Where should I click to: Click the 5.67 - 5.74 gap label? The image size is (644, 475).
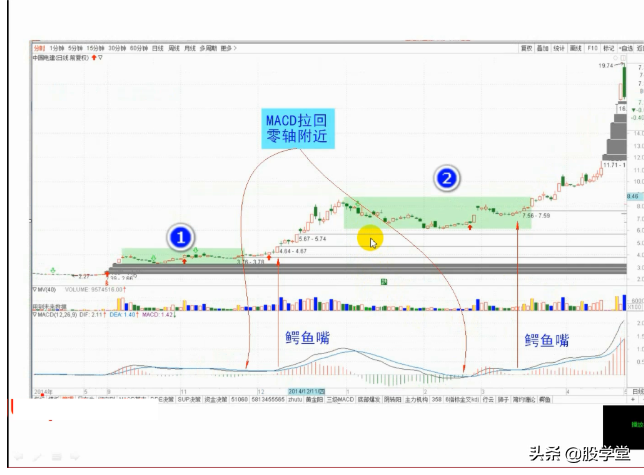[x=313, y=239]
